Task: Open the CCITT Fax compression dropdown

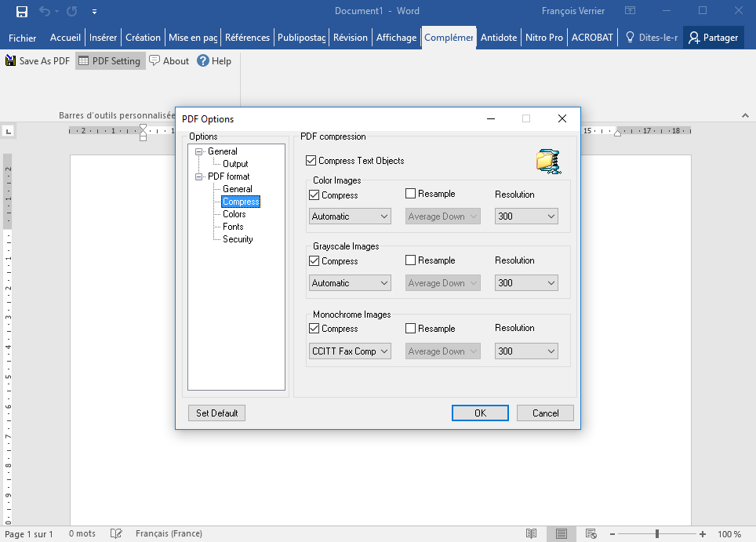Action: tap(351, 351)
